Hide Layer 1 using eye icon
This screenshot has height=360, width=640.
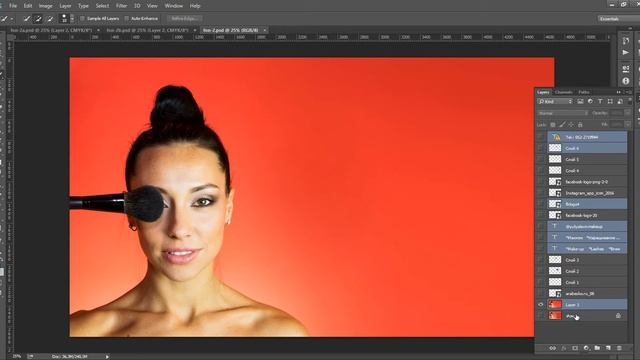tap(541, 304)
